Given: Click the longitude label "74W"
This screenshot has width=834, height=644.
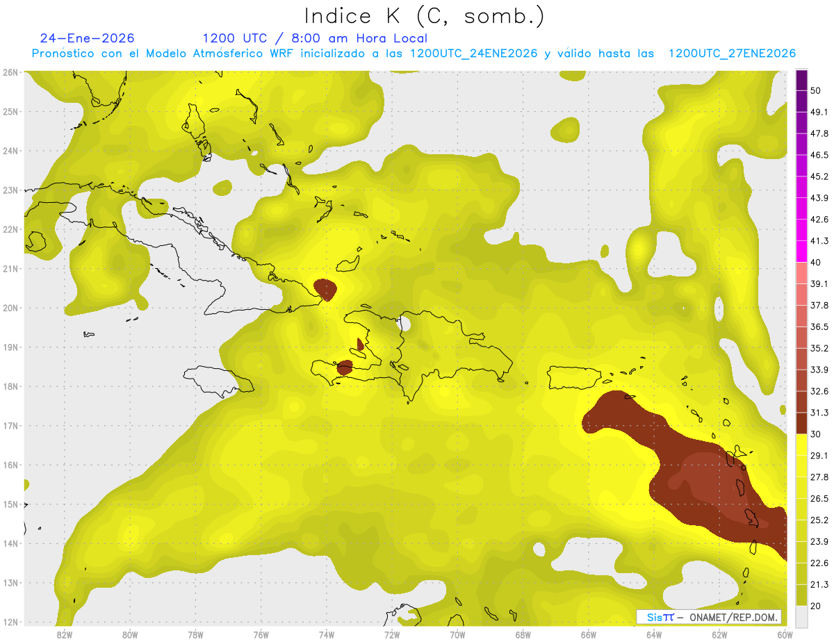Looking at the screenshot, I should coord(326,634).
